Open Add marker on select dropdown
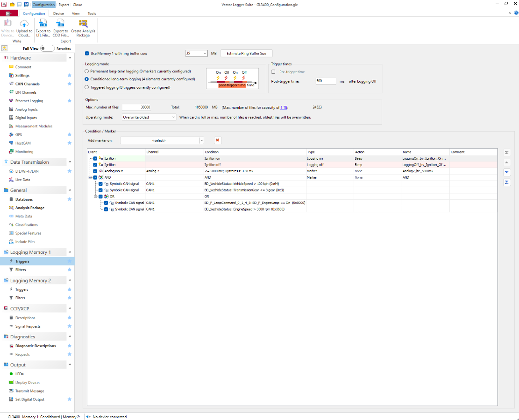 pyautogui.click(x=202, y=140)
